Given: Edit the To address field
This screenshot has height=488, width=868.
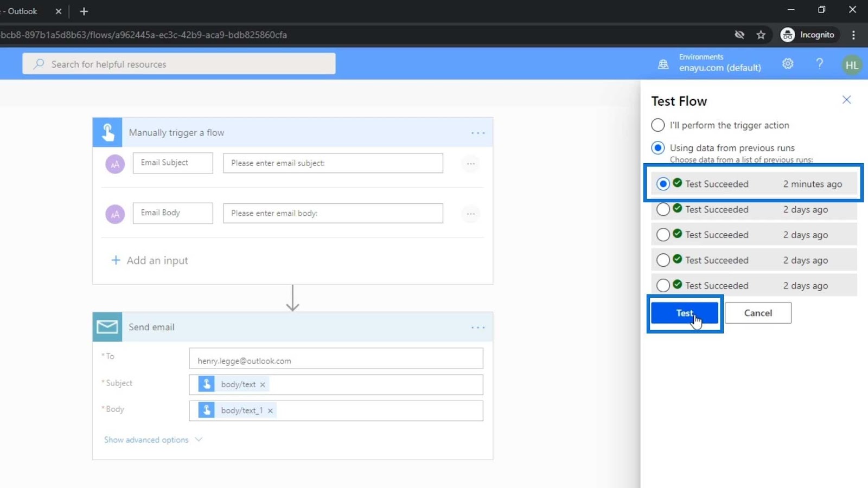Looking at the screenshot, I should tap(336, 358).
